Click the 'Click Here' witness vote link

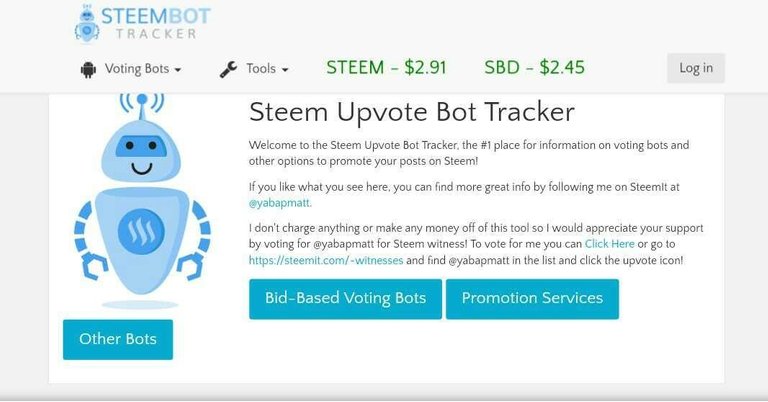coord(609,244)
